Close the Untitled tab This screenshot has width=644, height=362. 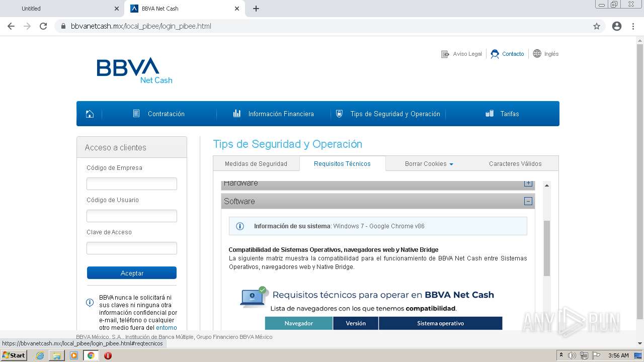point(117,9)
